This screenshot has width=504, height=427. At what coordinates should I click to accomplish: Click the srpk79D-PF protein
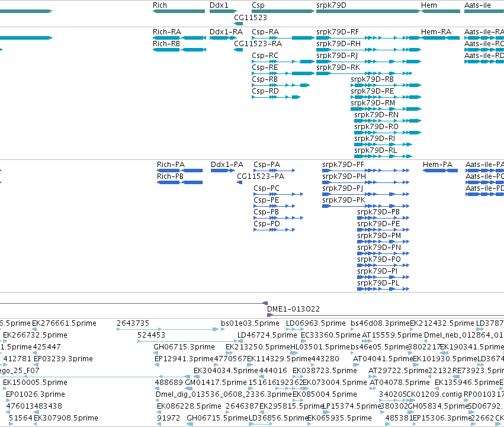tap(344, 165)
